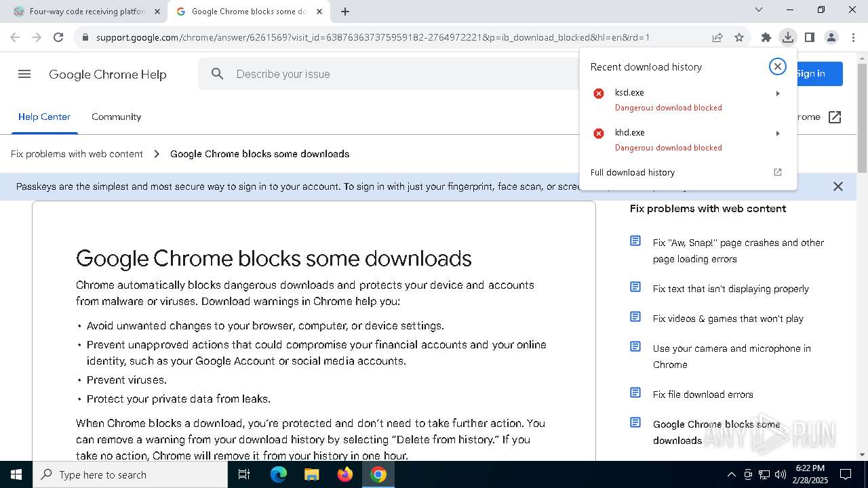This screenshot has width=868, height=488.
Task: Open Use your camera and microphone article
Action: click(x=732, y=357)
